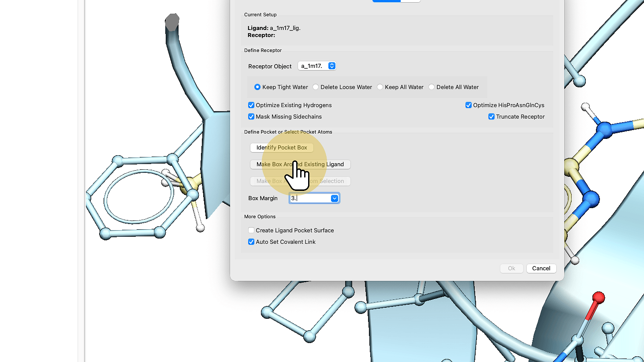Click the grayed-out Ok button

coord(511,269)
